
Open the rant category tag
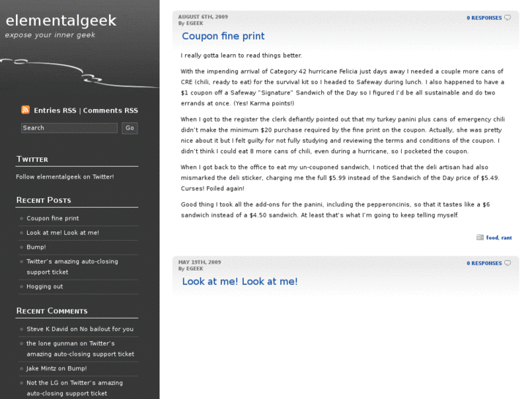tap(506, 237)
